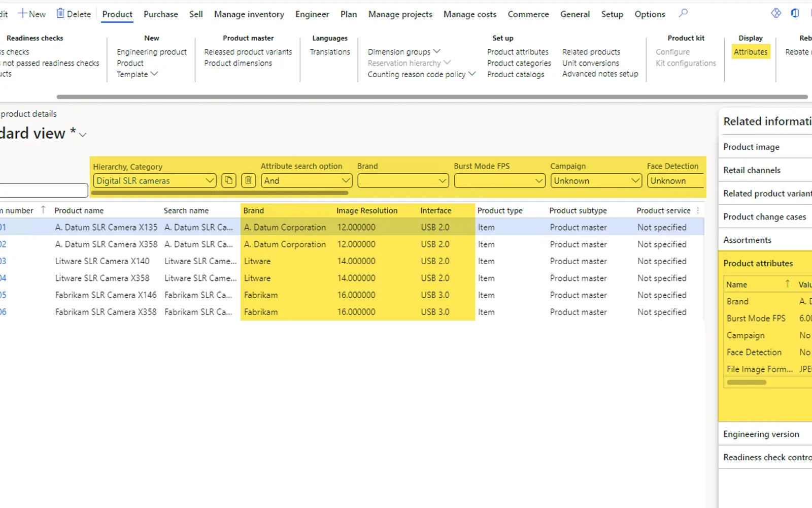Screen dimensions: 812x508
Task: Click Engineering product under New
Action: tap(152, 52)
